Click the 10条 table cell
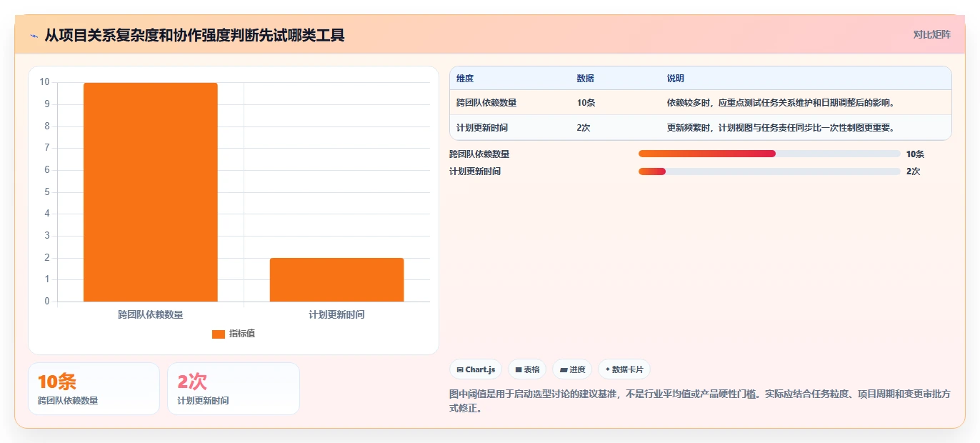This screenshot has width=980, height=443. click(x=586, y=103)
